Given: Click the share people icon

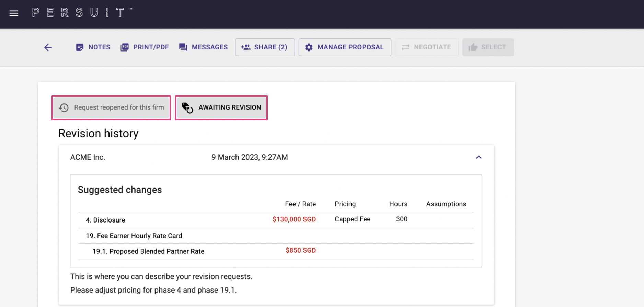Looking at the screenshot, I should click(x=246, y=47).
